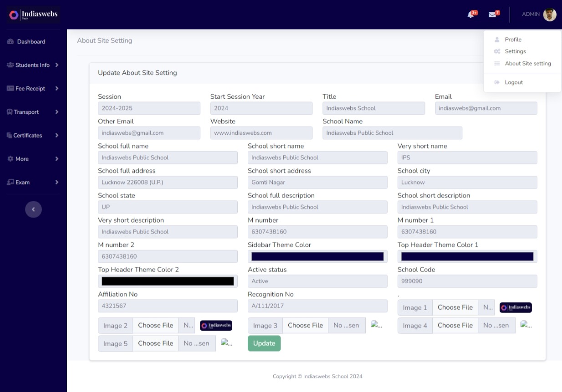Open Transport sidebar menu item

coord(33,112)
